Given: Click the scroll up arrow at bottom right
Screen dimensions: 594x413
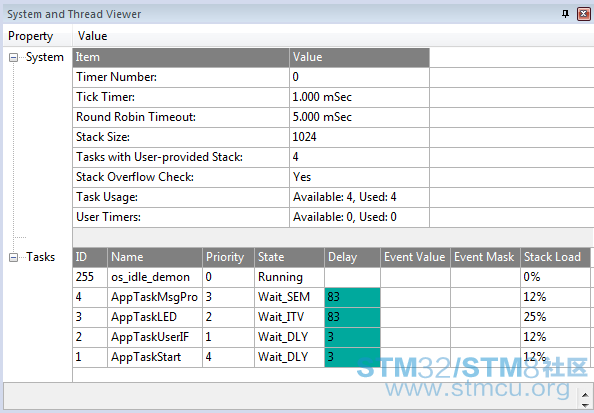Looking at the screenshot, I should [585, 395].
